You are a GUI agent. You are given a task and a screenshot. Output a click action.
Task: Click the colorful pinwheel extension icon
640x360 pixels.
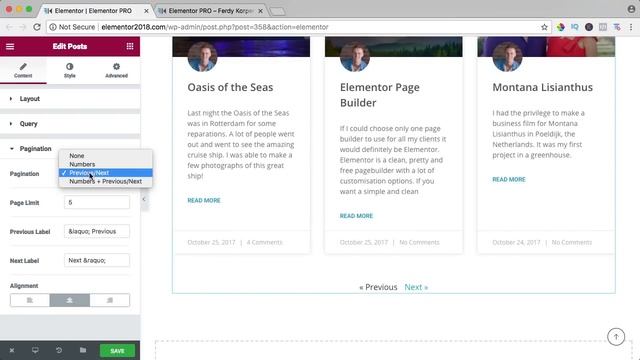click(x=560, y=27)
